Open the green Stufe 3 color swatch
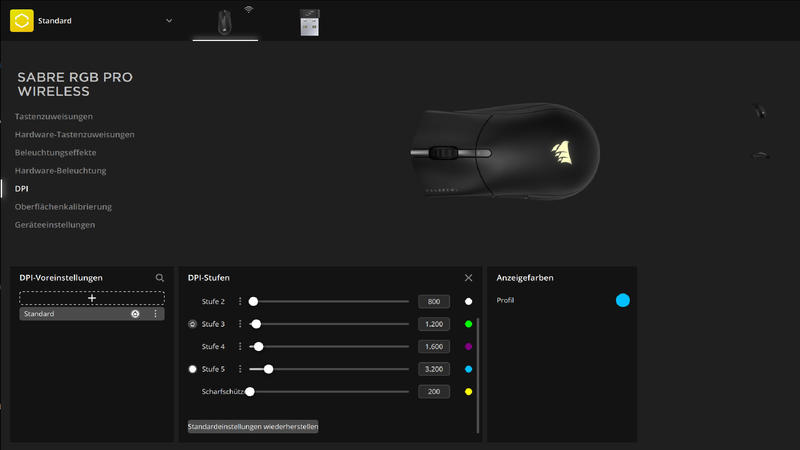The height and width of the screenshot is (450, 800). click(x=468, y=324)
